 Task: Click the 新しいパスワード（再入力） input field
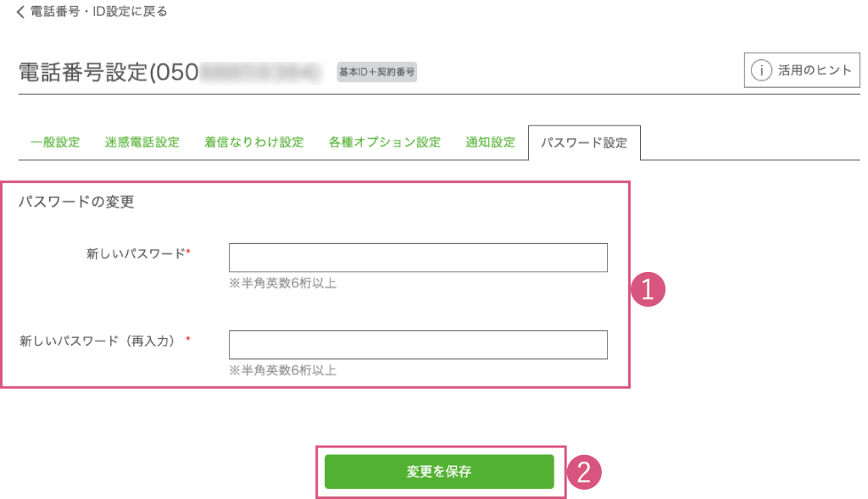click(418, 345)
